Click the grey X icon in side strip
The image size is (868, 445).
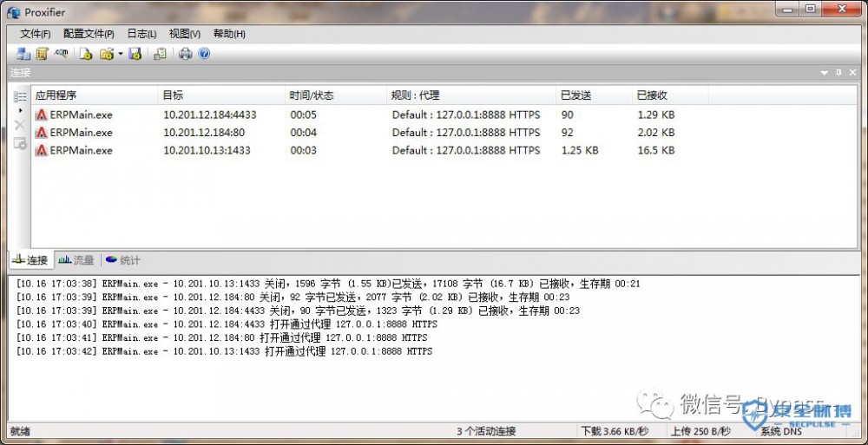pos(20,125)
